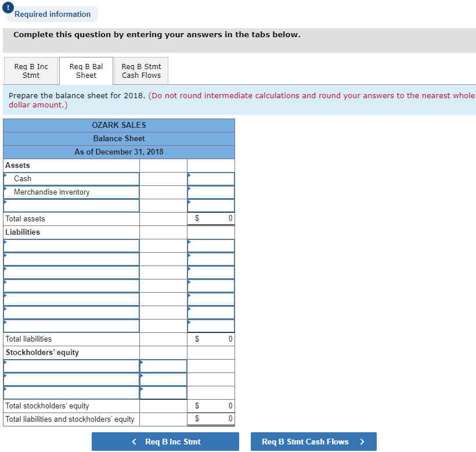Viewport: 476px width, 452px height.
Task: Click the Cash amount input cell
Action: pyautogui.click(x=210, y=178)
